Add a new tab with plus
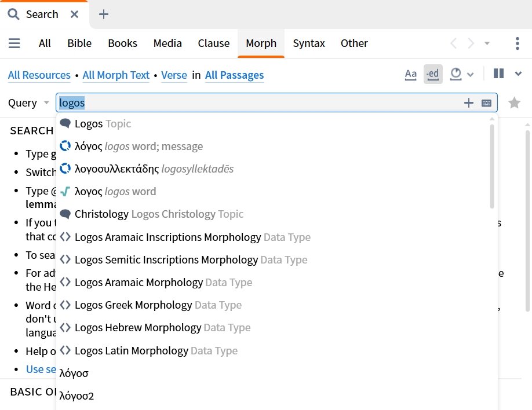The width and height of the screenshot is (532, 410). click(104, 14)
